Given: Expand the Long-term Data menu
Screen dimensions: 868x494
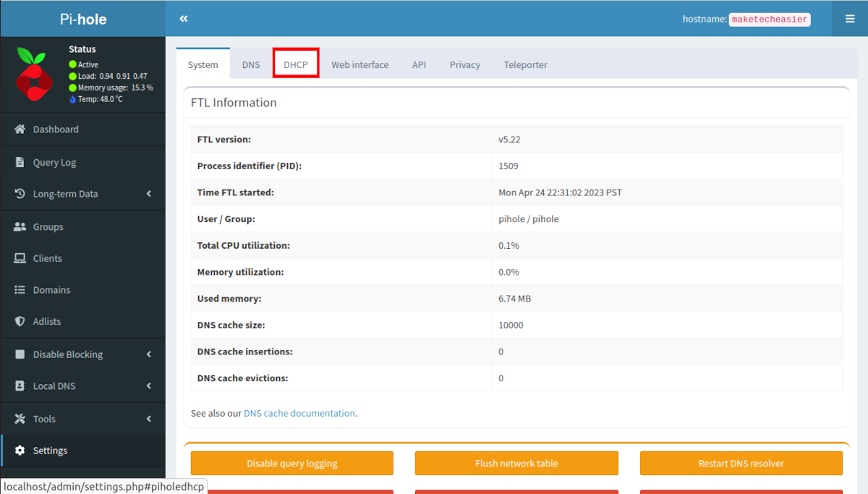Looking at the screenshot, I should click(x=67, y=193).
